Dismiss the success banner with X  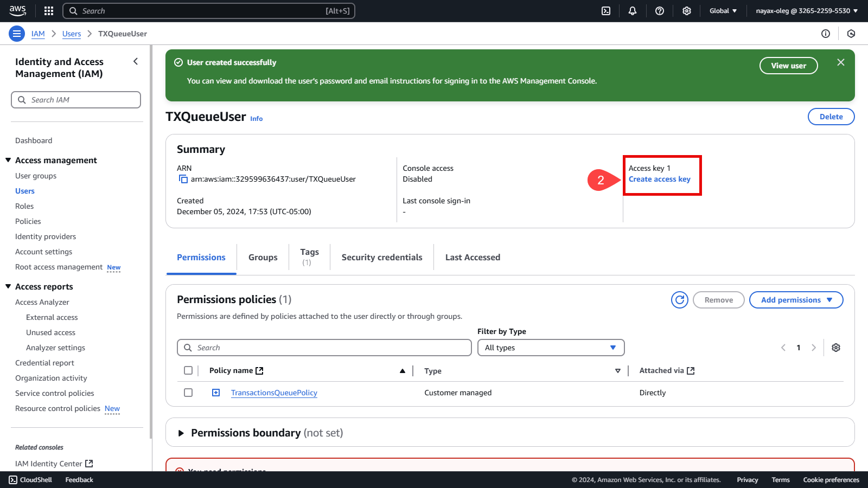coord(841,62)
